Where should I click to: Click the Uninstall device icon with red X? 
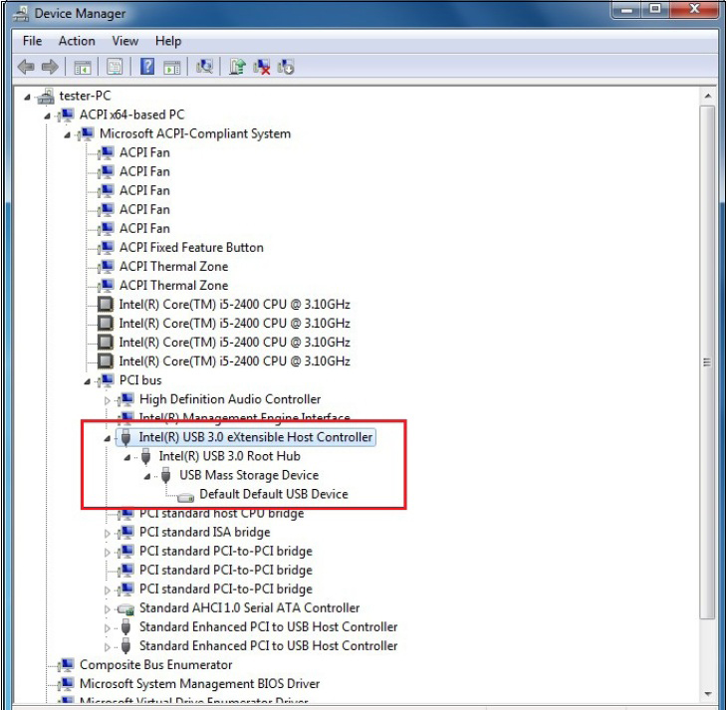click(x=262, y=67)
